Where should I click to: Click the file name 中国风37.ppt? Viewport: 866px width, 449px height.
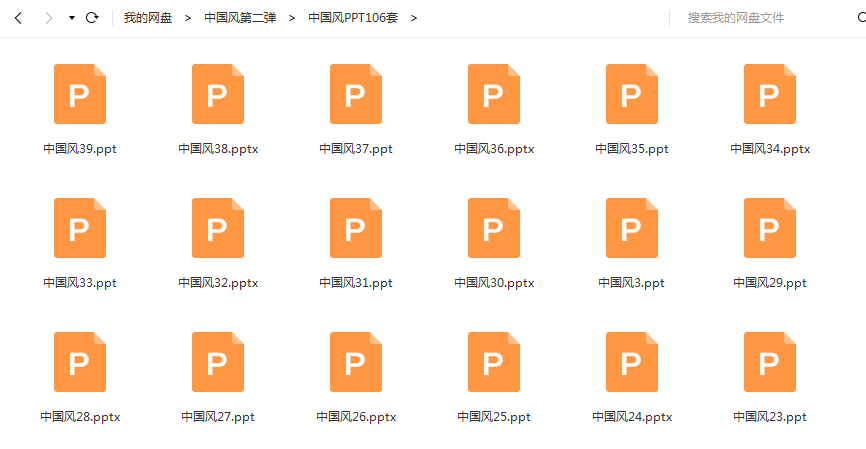pos(356,149)
